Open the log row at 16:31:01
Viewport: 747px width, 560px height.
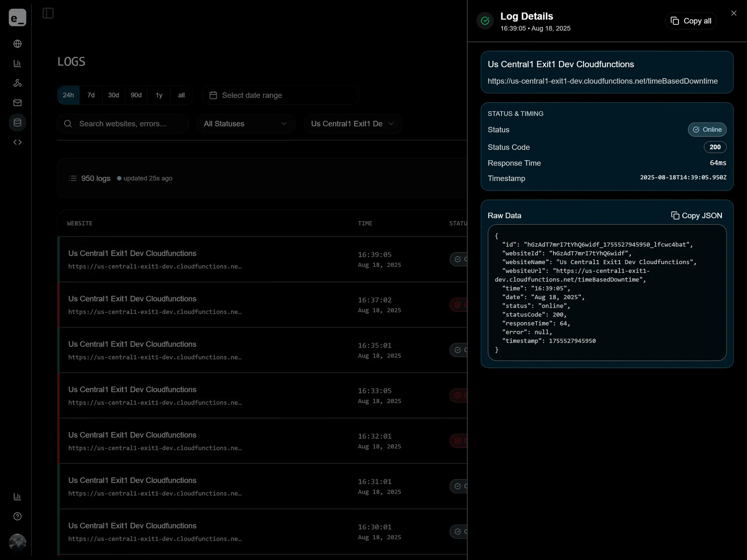click(263, 486)
